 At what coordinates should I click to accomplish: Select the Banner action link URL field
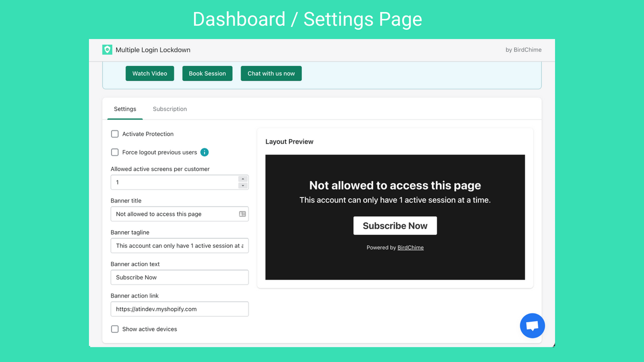[x=180, y=309]
